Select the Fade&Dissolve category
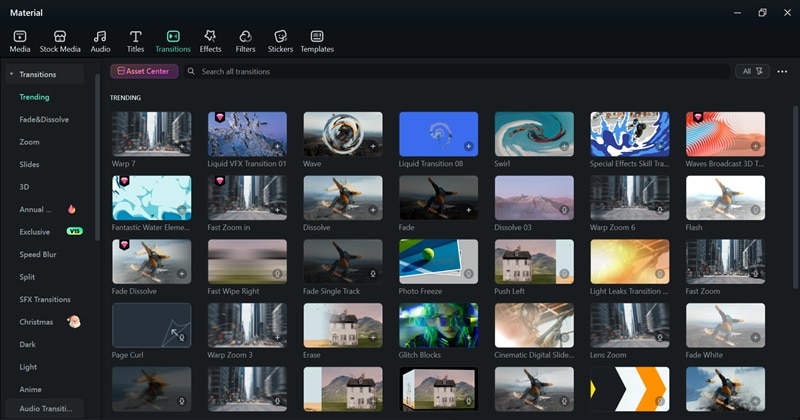This screenshot has width=800, height=420. click(x=44, y=119)
